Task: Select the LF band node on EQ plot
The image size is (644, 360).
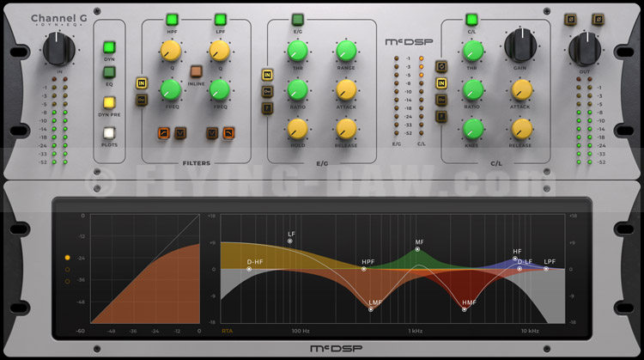Action: 290,241
